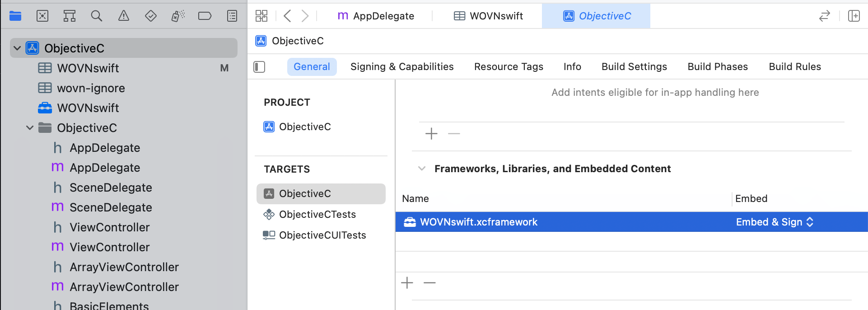Open the Breakpoint navigator
Image resolution: width=868 pixels, height=310 pixels.
(x=205, y=16)
